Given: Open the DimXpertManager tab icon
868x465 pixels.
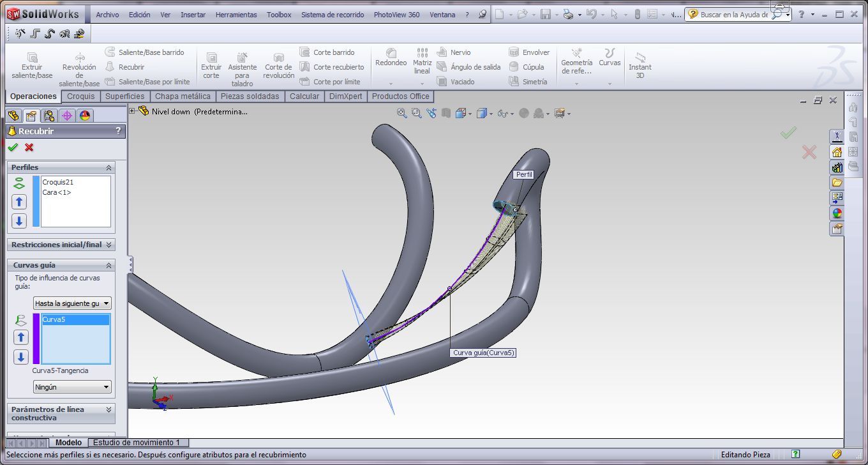Looking at the screenshot, I should pyautogui.click(x=66, y=116).
